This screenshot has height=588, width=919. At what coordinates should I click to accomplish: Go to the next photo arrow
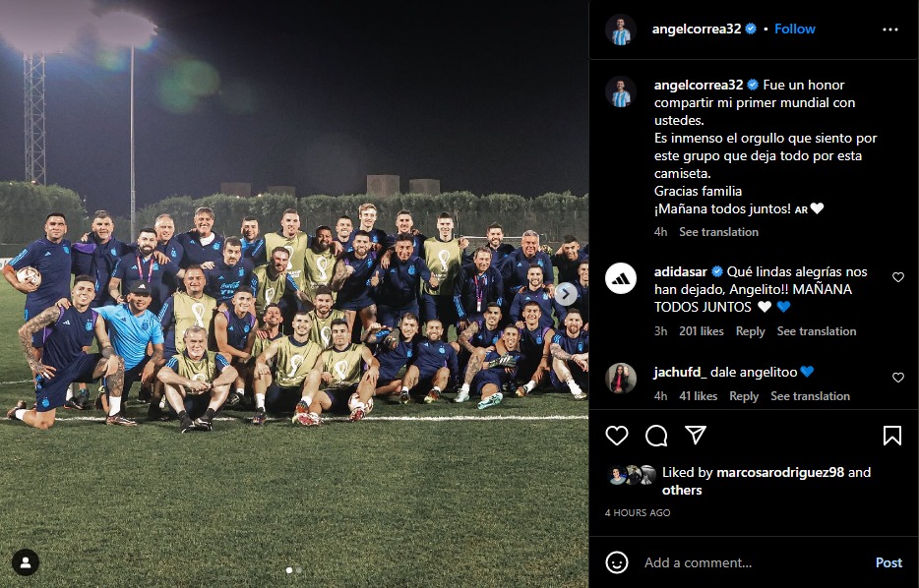[x=566, y=293]
